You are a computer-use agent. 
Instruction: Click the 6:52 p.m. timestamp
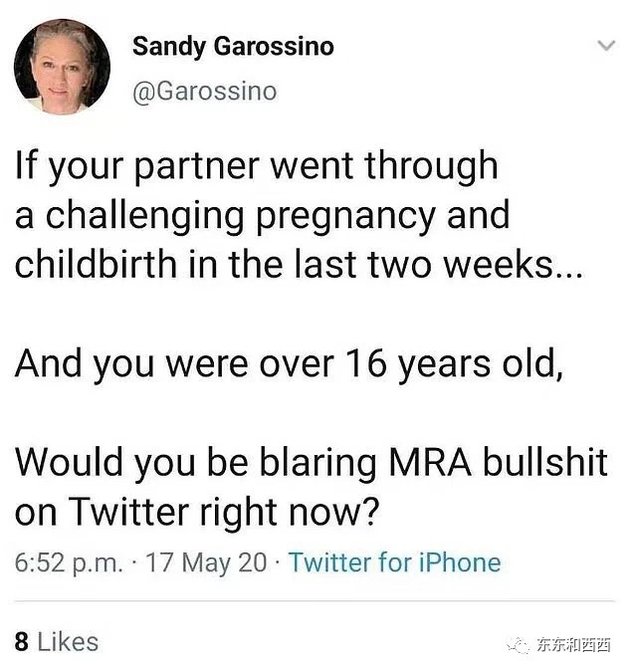[x=69, y=562]
